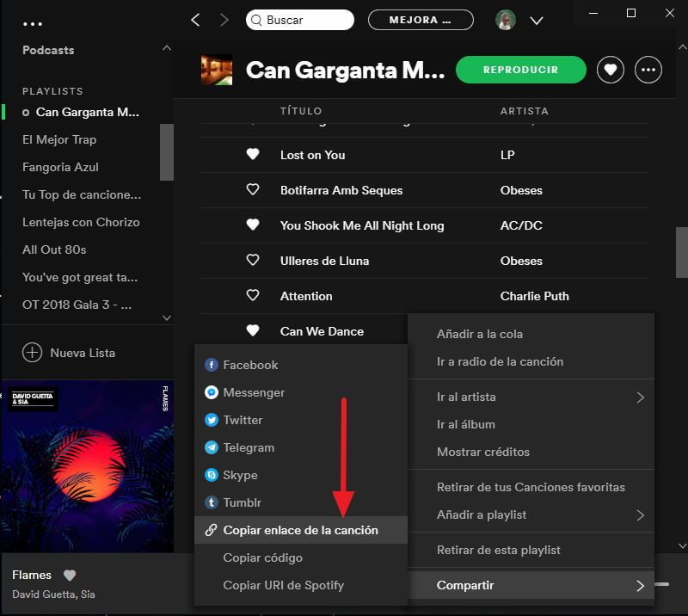
Task: Share via the Tumblr icon
Action: click(212, 502)
